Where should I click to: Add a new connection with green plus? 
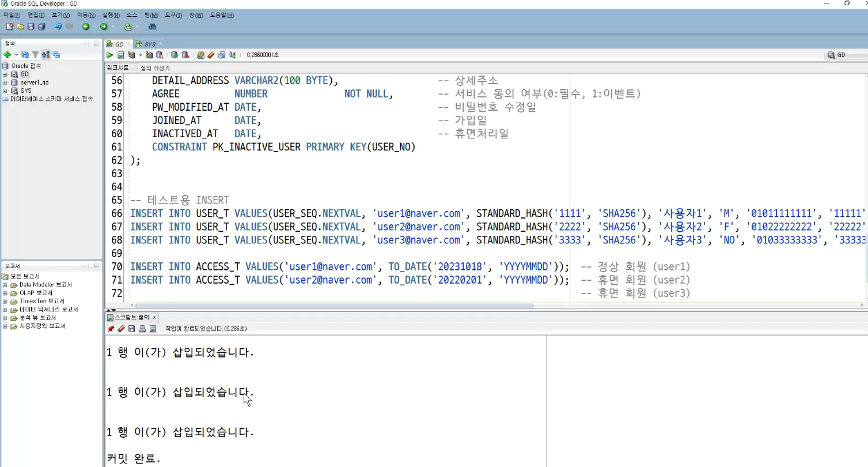[7, 55]
